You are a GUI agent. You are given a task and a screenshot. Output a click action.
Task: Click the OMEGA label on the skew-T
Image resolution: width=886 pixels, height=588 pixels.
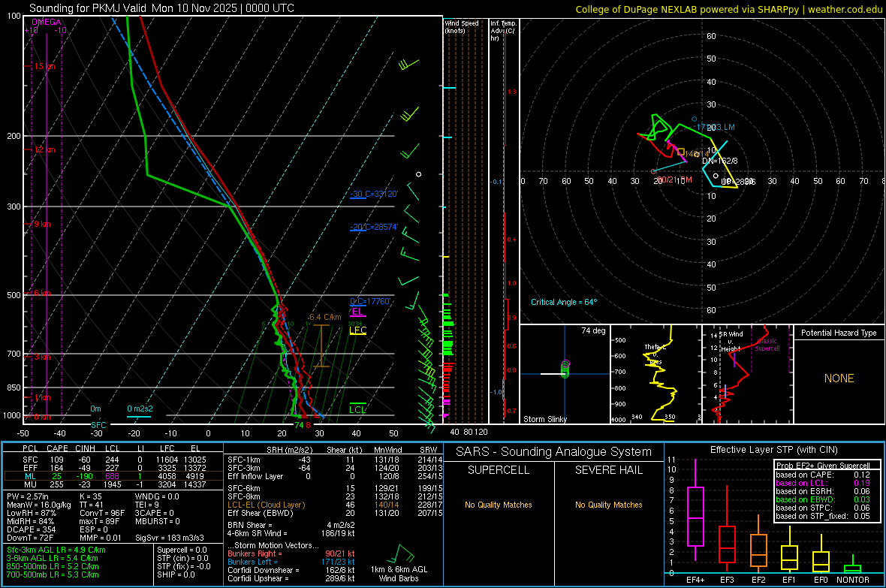click(47, 22)
